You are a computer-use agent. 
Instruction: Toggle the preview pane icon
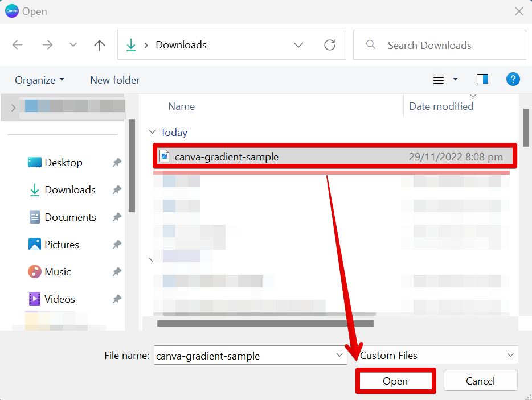[482, 80]
